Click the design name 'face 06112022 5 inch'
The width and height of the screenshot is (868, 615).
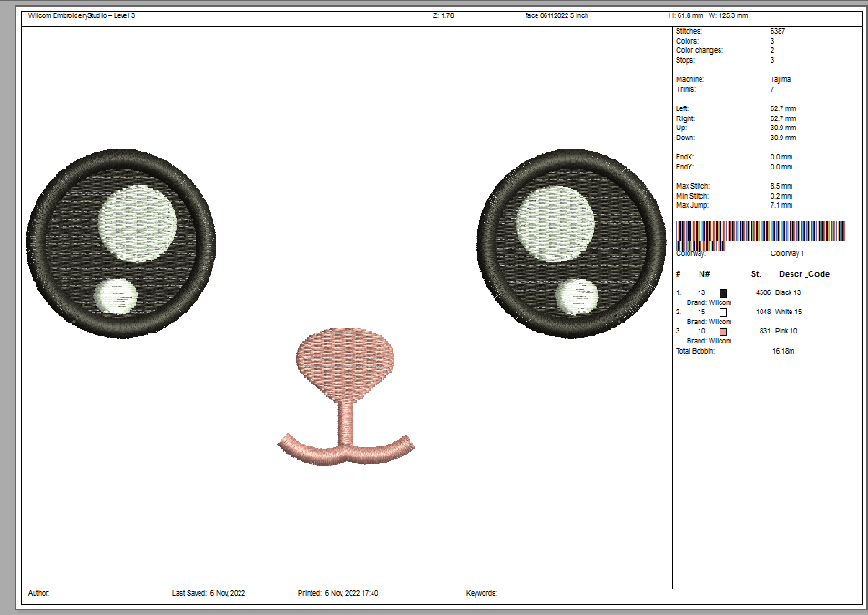click(557, 16)
